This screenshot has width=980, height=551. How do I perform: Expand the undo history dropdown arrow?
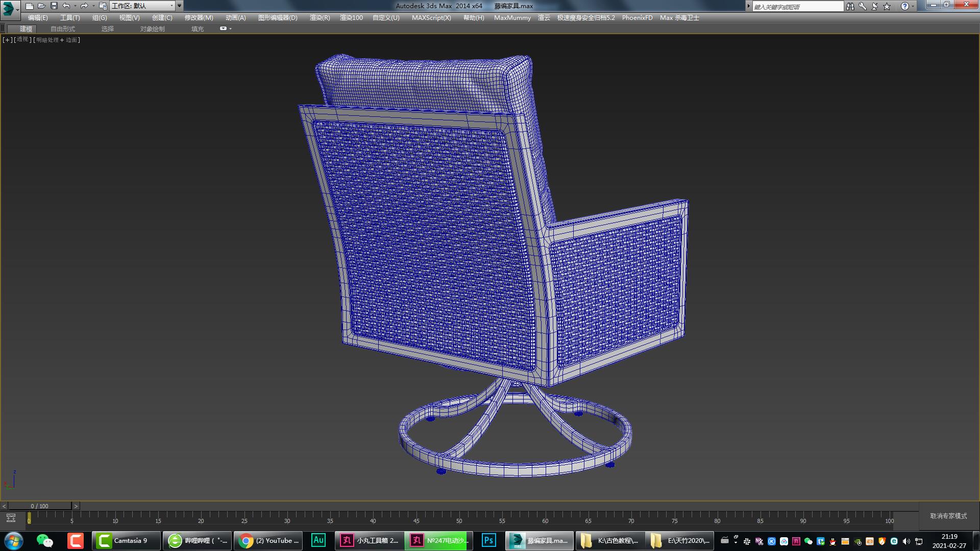[x=75, y=6]
